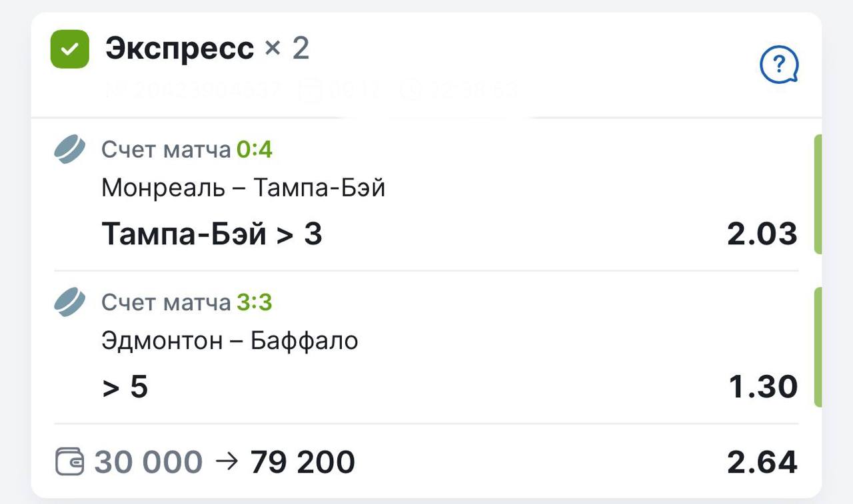Screen dimensions: 853x504
Task: Click the help question mark icon
Action: 779,65
